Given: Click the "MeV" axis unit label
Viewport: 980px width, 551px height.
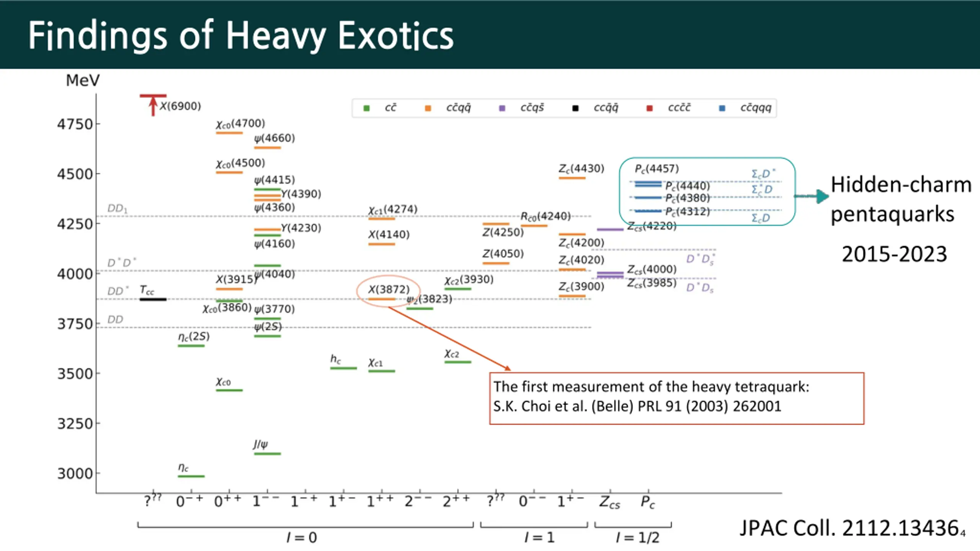Looking at the screenshot, I should coord(83,80).
